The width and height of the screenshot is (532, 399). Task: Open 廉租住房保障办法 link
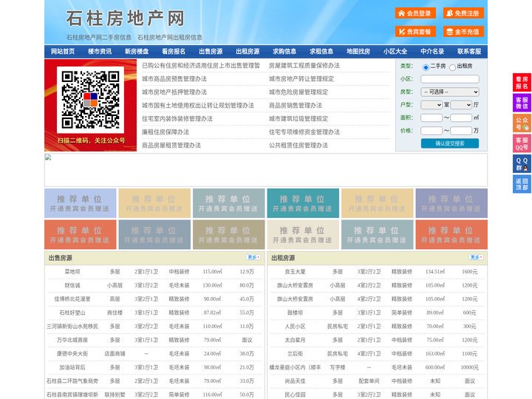(166, 132)
